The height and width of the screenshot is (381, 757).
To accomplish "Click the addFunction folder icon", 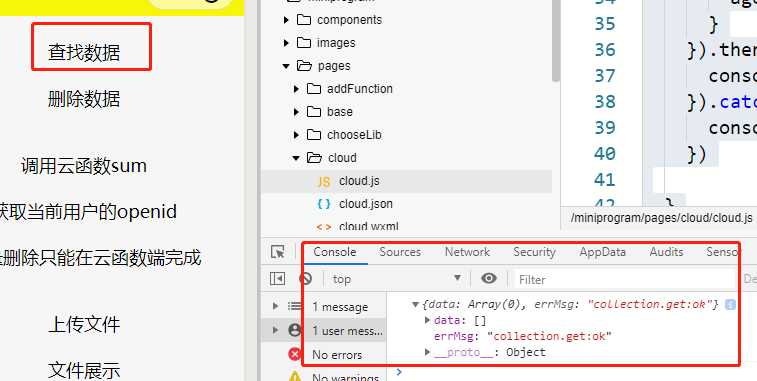I will [314, 89].
